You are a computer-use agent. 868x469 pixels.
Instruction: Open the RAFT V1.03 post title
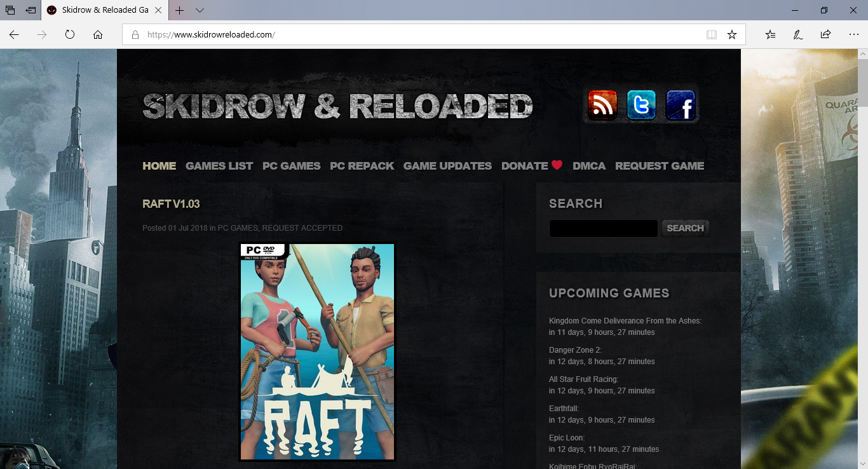click(171, 204)
